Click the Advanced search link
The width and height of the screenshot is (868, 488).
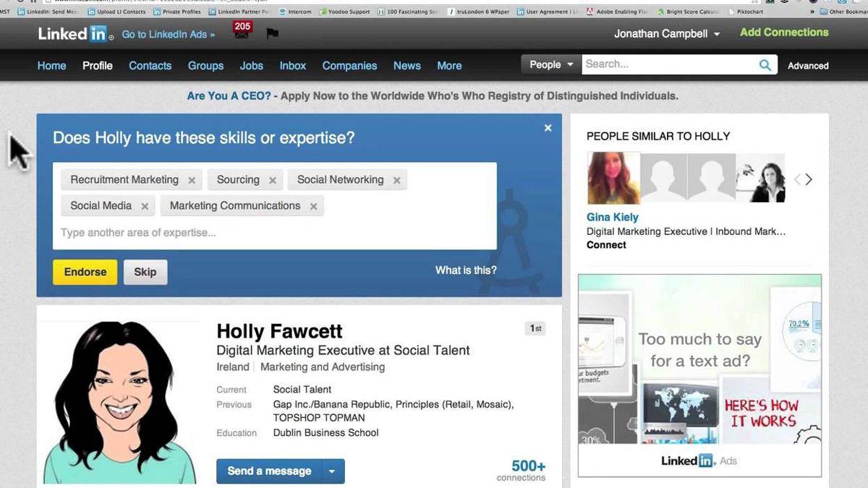[808, 66]
